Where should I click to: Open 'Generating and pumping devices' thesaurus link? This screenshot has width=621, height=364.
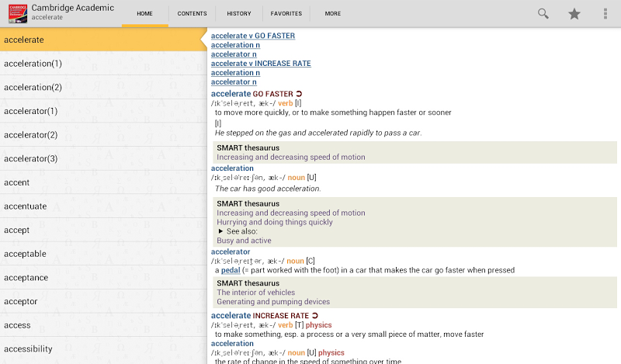click(x=273, y=301)
